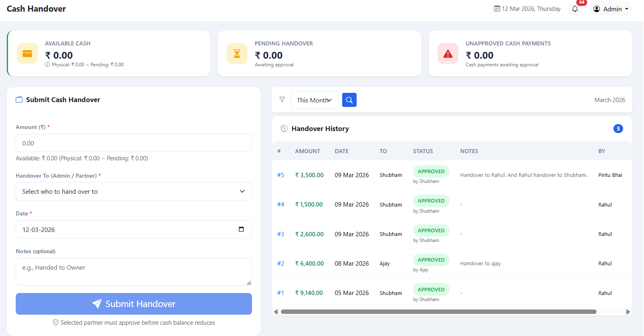Open handover entry #1

pyautogui.click(x=281, y=293)
